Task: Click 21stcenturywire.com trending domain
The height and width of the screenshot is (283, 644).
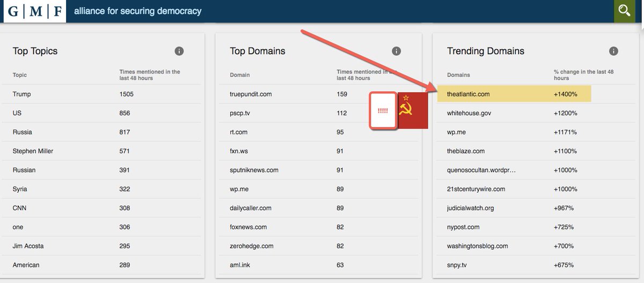Action: pos(476,189)
